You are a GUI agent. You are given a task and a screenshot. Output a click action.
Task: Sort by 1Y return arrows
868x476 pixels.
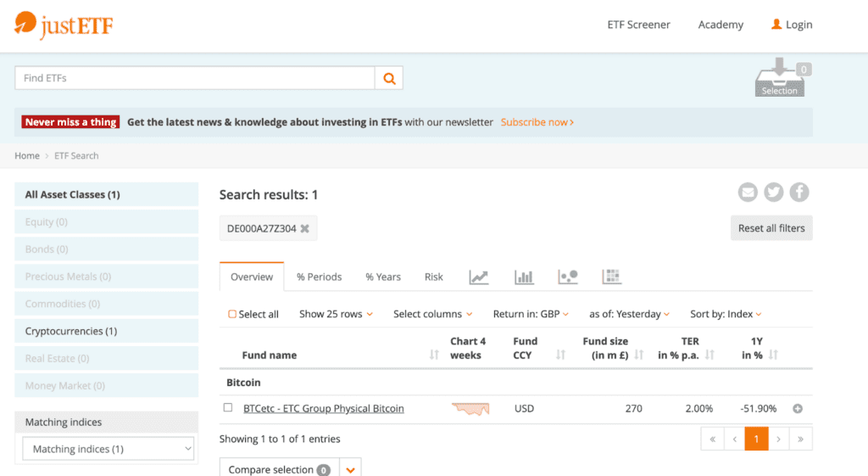tap(773, 355)
